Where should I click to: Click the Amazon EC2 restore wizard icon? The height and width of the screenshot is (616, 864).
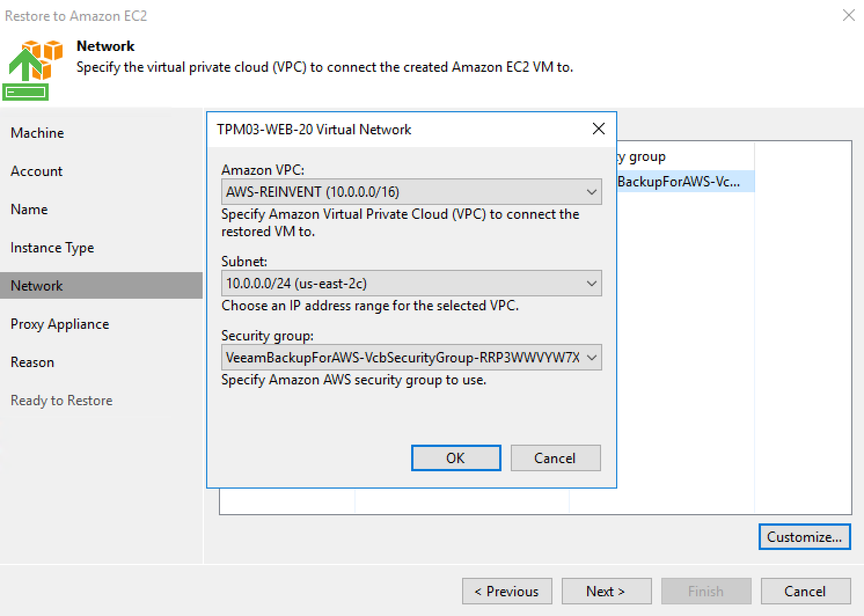point(34,69)
